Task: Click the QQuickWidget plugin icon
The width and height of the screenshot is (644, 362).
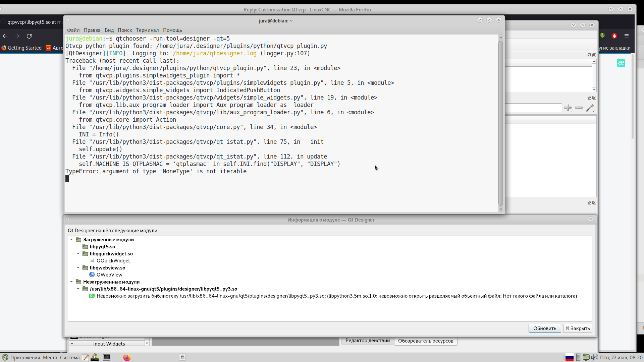Action: point(92,261)
